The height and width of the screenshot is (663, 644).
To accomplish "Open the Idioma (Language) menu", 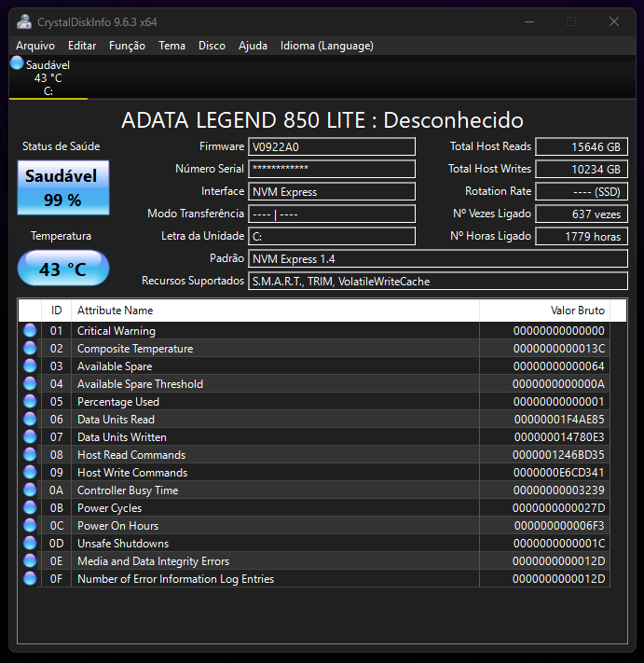I will click(x=327, y=46).
